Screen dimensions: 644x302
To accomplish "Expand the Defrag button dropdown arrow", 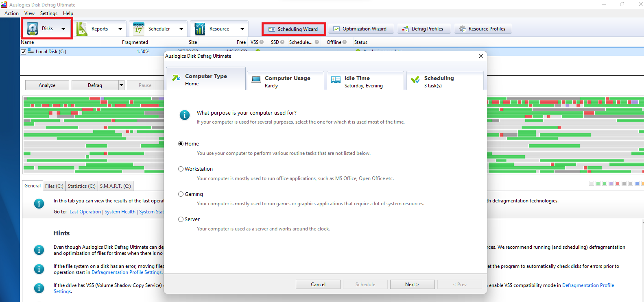I will (121, 85).
